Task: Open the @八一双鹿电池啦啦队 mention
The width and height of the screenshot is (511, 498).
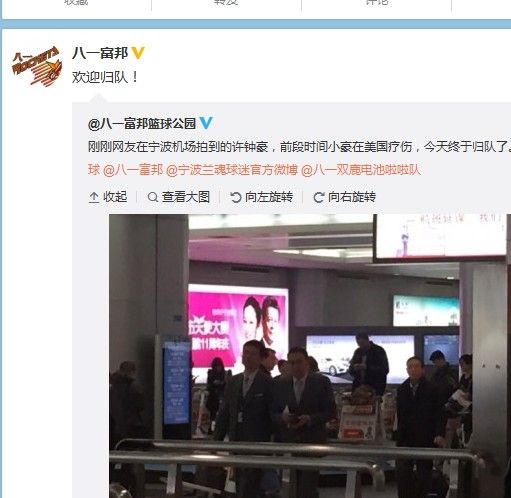Action: coord(361,170)
